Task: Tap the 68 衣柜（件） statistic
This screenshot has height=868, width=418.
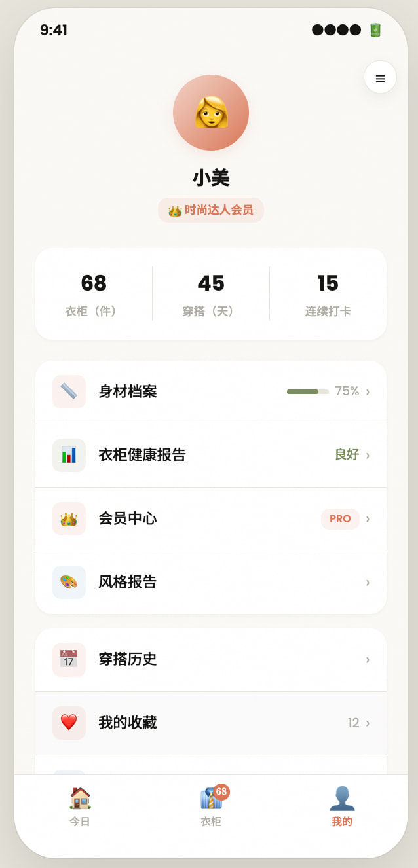Action: coord(94,293)
